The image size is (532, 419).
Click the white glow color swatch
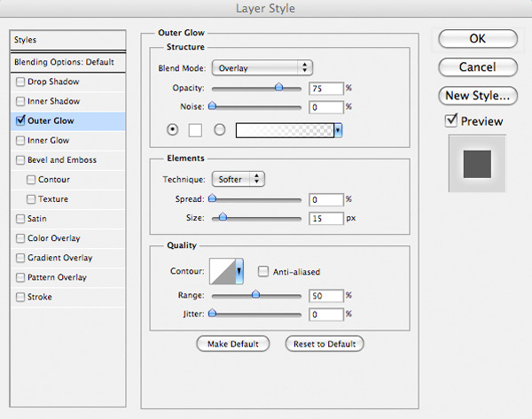coord(195,130)
